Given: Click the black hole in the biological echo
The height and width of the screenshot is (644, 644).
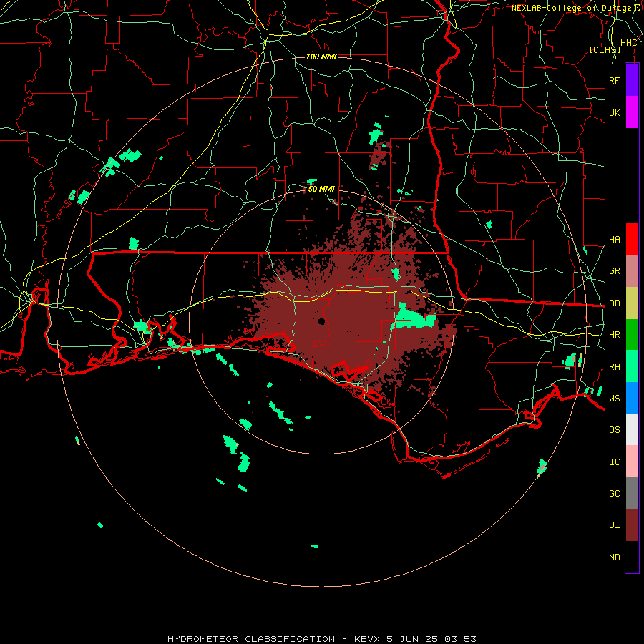Looking at the screenshot, I should pos(321,321).
